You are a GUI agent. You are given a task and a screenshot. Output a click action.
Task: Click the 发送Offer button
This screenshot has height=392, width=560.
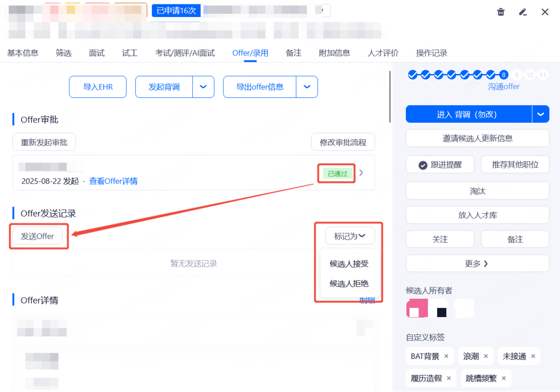coord(37,236)
